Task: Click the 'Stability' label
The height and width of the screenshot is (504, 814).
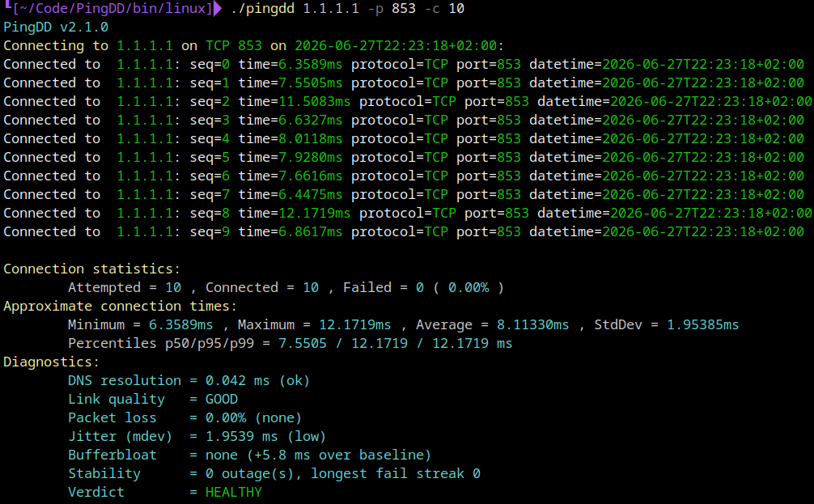Action: [104, 474]
